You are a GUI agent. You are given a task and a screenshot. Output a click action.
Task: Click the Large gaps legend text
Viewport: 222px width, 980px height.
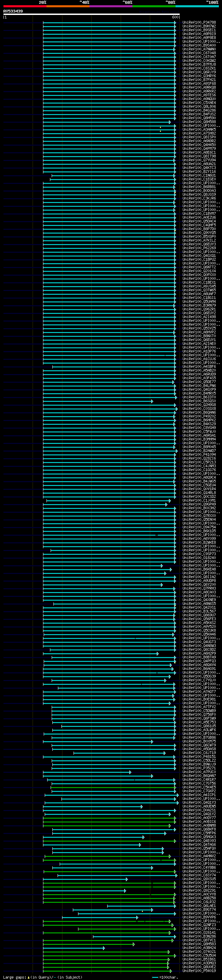pos(15,977)
